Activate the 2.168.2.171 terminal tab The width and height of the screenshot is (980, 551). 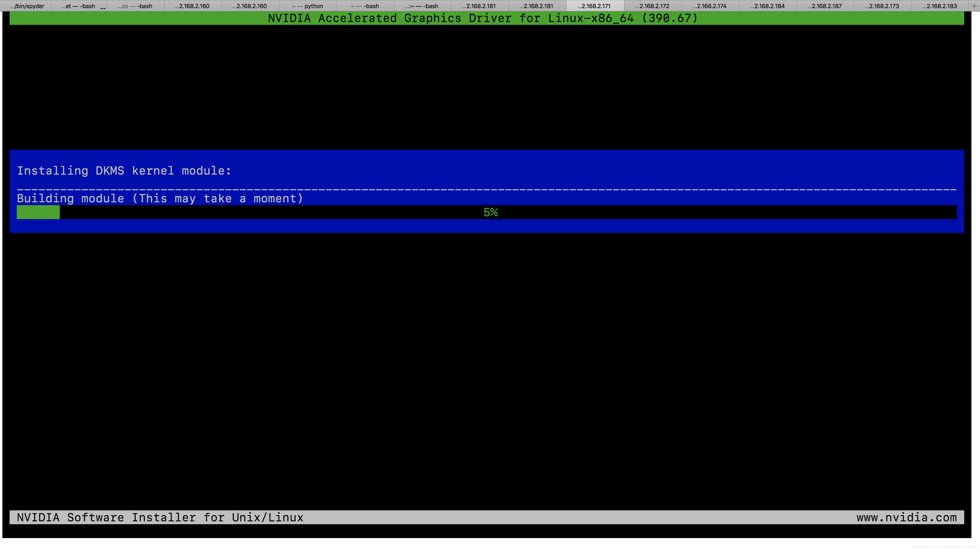tap(594, 6)
